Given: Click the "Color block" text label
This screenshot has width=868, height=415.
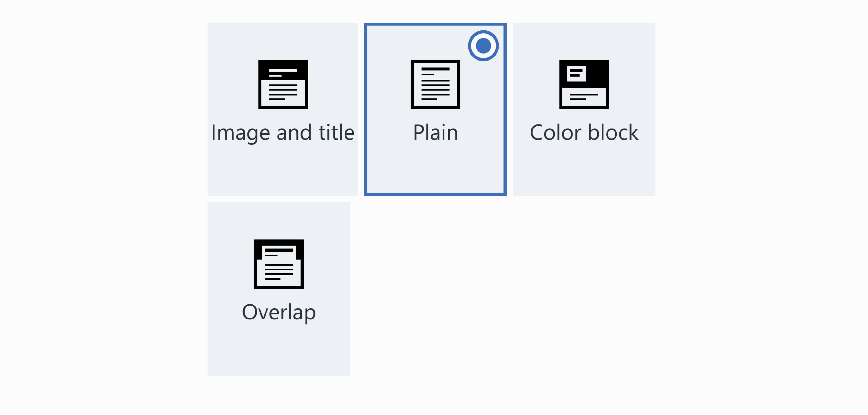Looking at the screenshot, I should point(584,132).
